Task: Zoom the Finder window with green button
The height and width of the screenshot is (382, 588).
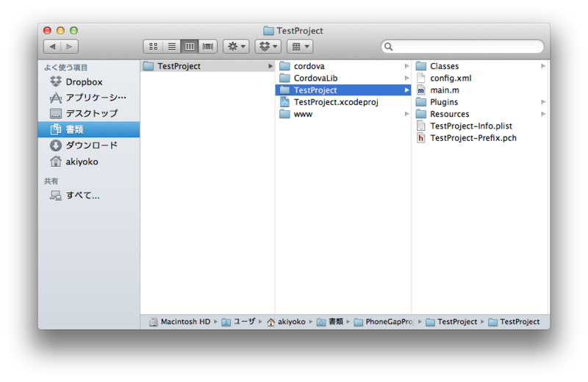Action: pyautogui.click(x=74, y=30)
